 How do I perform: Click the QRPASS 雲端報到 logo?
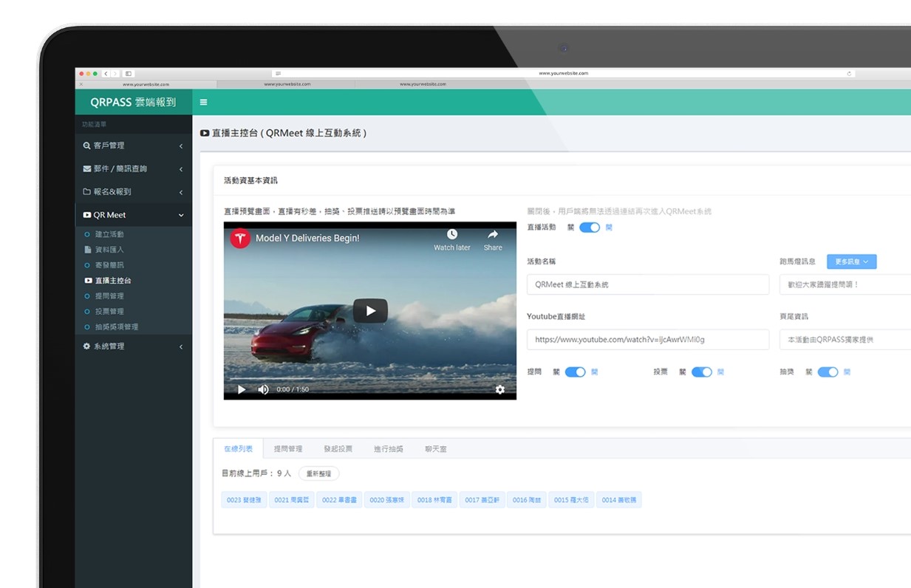pyautogui.click(x=133, y=103)
